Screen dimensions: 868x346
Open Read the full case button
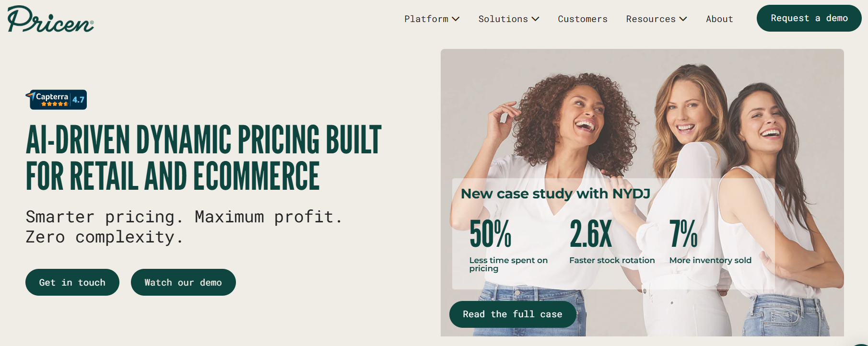click(512, 314)
